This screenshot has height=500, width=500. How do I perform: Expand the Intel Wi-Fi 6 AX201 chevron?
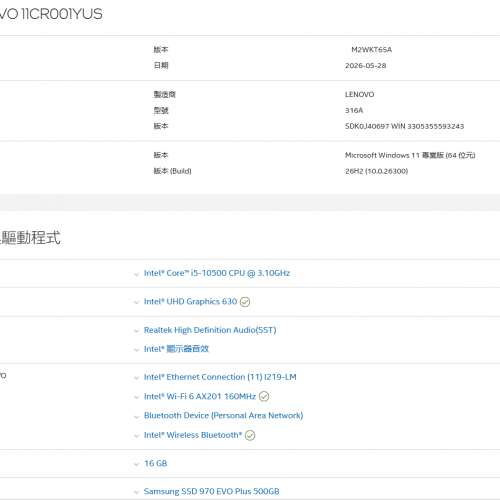tap(136, 397)
